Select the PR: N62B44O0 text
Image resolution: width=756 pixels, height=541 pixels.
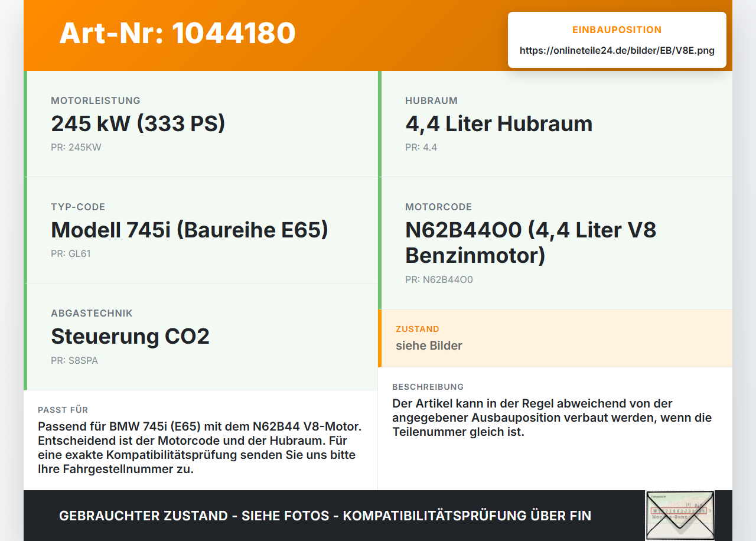439,279
